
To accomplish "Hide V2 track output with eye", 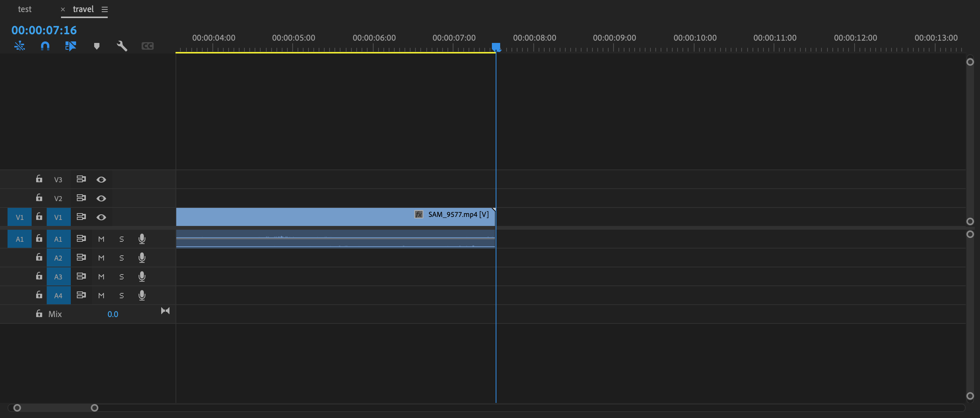I will click(x=101, y=198).
